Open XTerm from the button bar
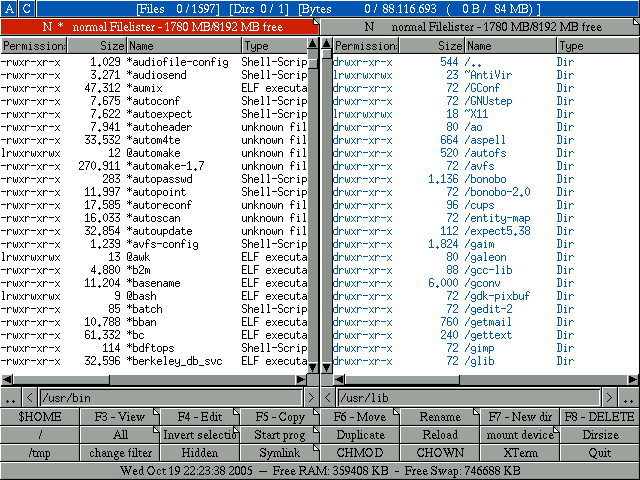The width and height of the screenshot is (640, 480). click(x=520, y=453)
